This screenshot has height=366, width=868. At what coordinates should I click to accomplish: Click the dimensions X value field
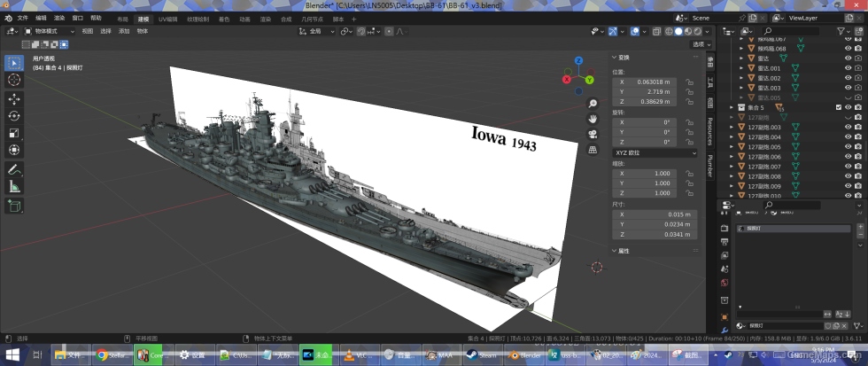tap(655, 214)
